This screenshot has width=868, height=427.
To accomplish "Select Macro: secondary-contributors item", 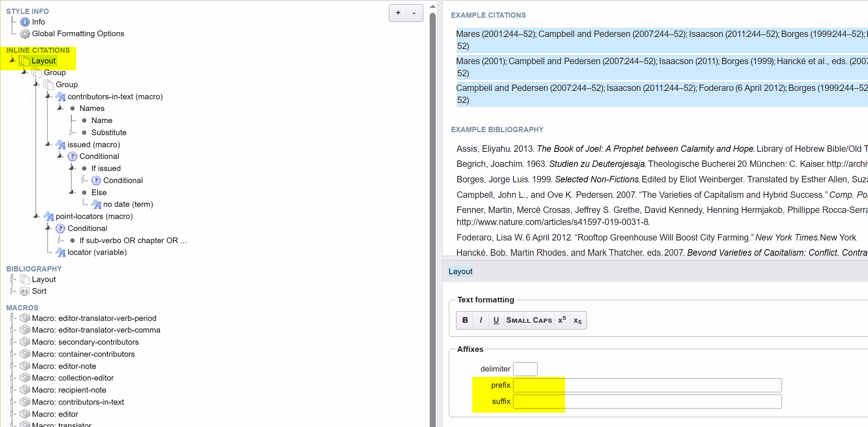I will [x=85, y=342].
